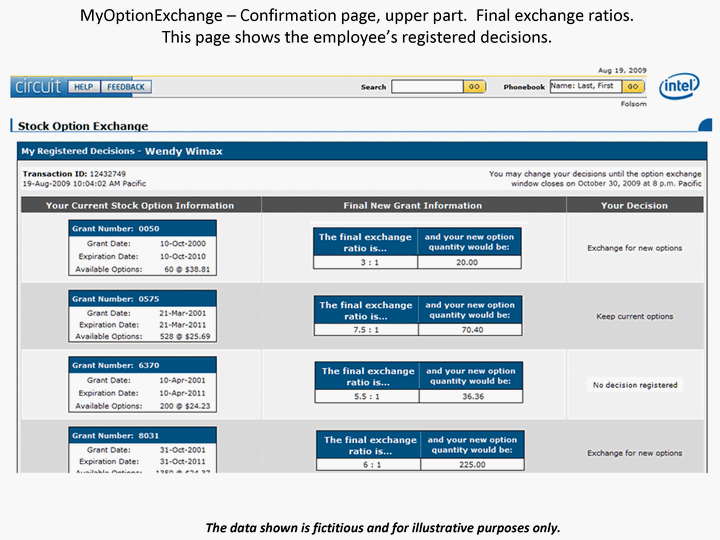Click the 'Final New Grant Information' header
This screenshot has width=720, height=540.
(413, 205)
